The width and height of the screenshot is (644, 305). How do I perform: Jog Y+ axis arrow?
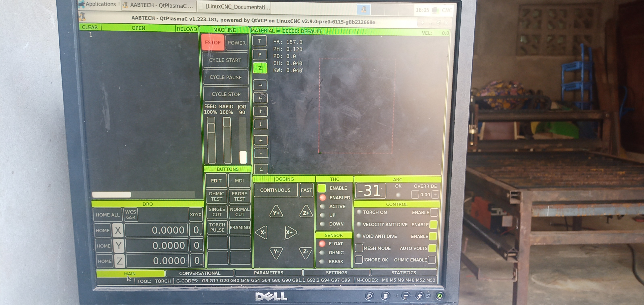pos(276,212)
